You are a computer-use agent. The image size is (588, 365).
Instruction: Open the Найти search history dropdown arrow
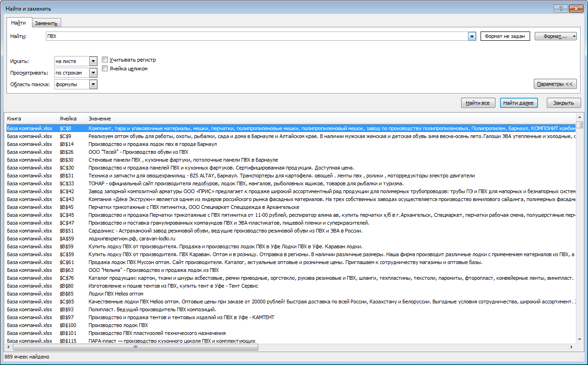coord(472,36)
